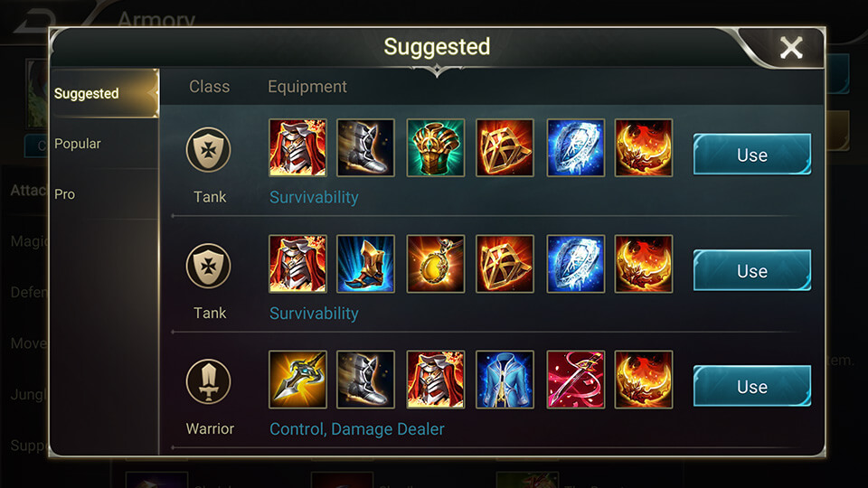This screenshot has height=488, width=868.
Task: Select the blue winged boots icon
Action: 365,264
